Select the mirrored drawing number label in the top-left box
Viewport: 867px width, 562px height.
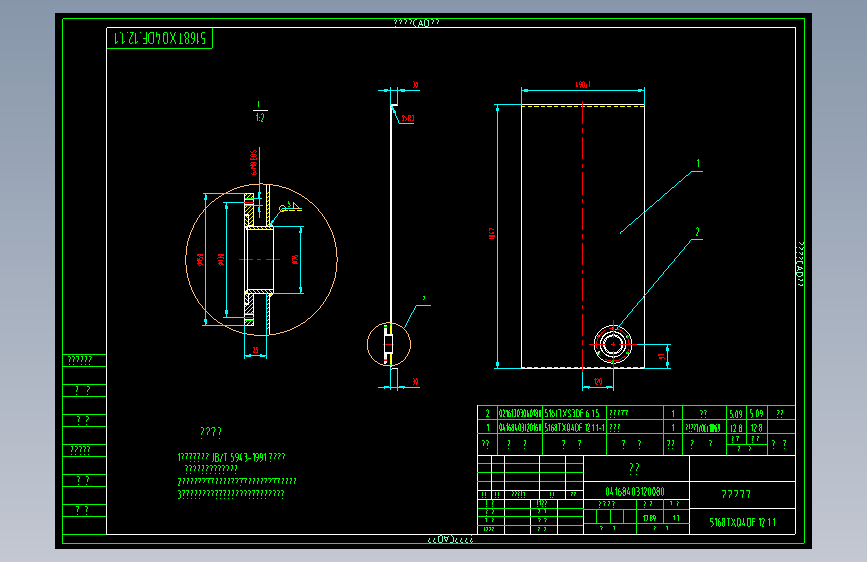click(x=160, y=38)
